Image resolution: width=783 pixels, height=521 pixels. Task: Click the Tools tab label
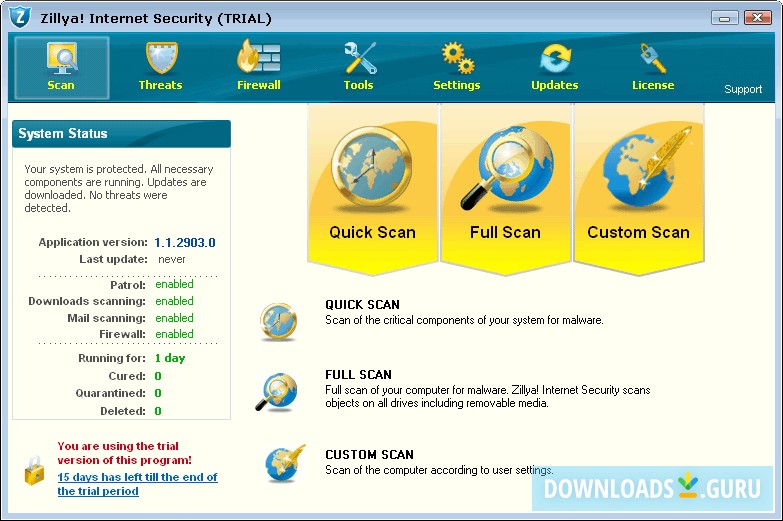[359, 85]
